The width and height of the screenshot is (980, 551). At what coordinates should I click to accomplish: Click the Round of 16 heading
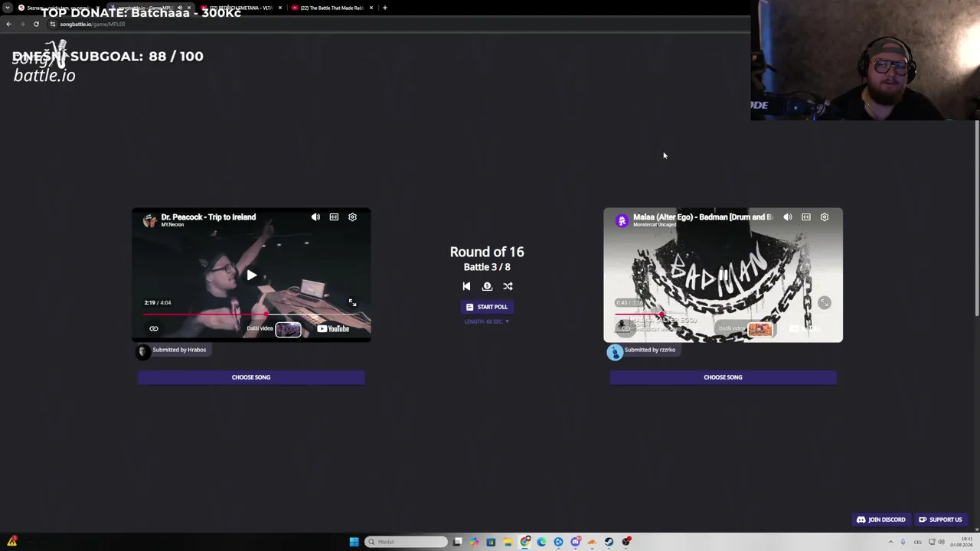(487, 252)
